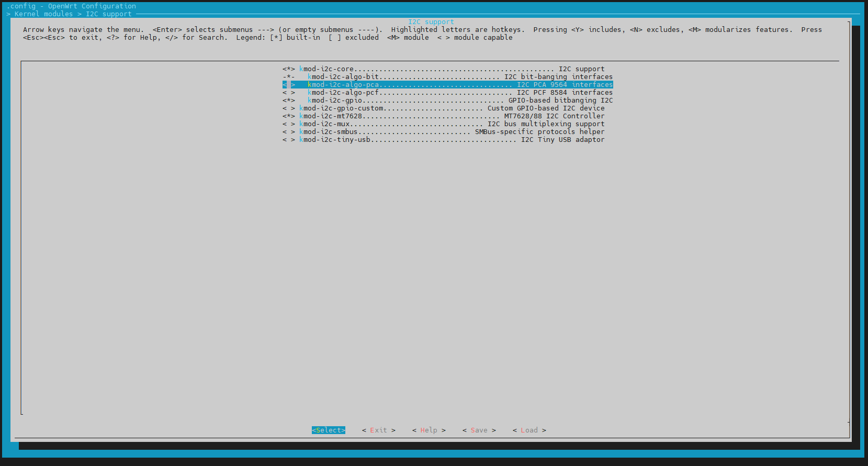Toggle the kmod-i2c-core selection marker
The image size is (868, 466).
click(289, 69)
